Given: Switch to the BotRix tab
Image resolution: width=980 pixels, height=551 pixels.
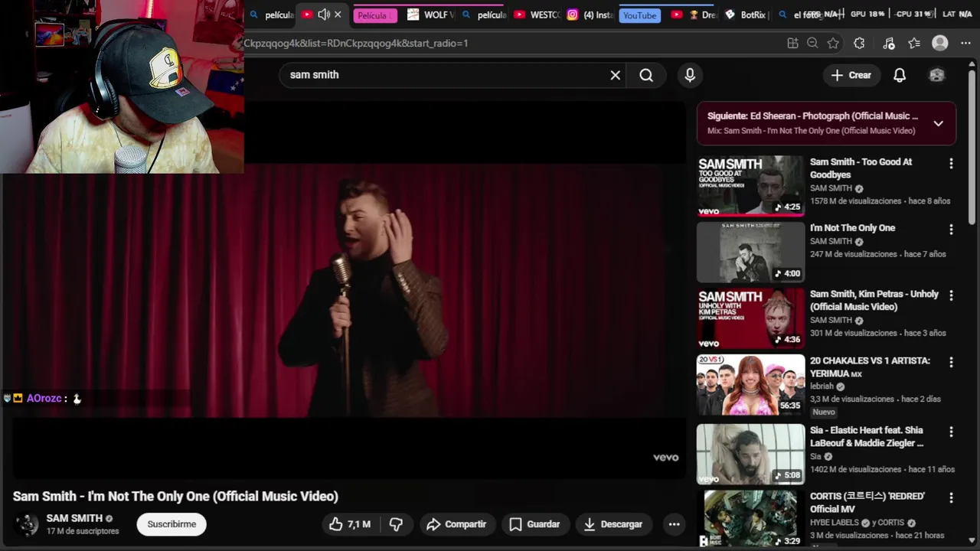Looking at the screenshot, I should point(746,15).
